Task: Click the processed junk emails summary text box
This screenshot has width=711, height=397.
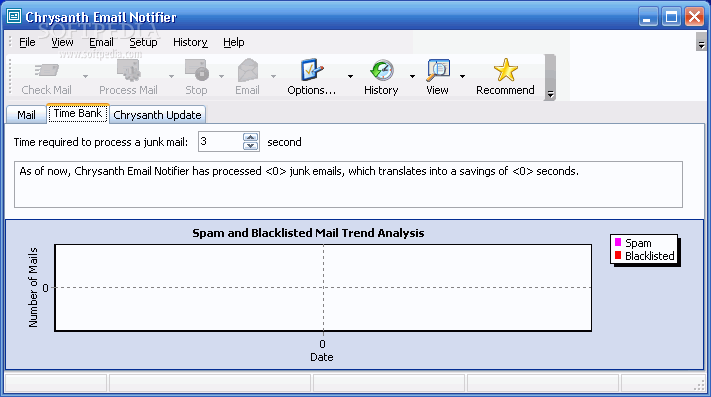Action: pyautogui.click(x=348, y=184)
